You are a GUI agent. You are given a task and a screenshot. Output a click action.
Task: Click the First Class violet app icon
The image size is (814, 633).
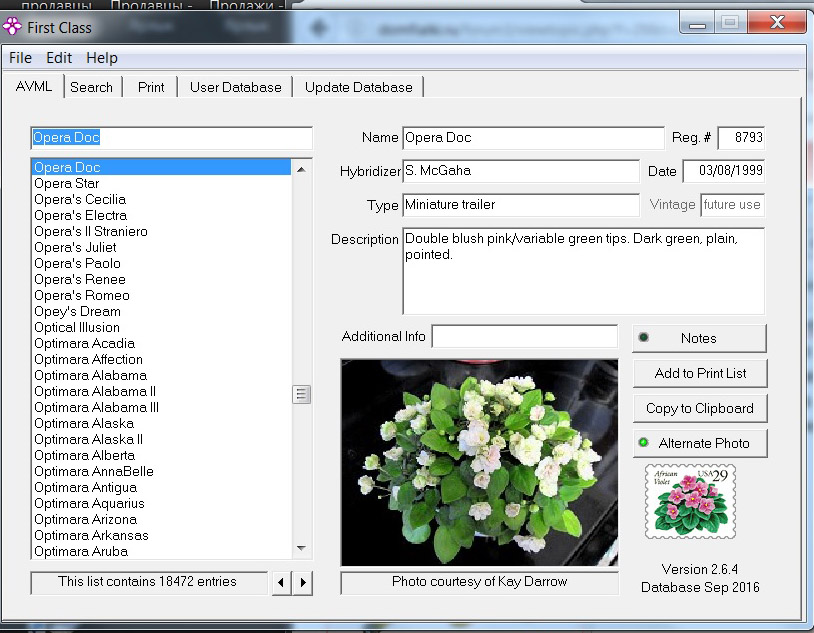[12, 27]
